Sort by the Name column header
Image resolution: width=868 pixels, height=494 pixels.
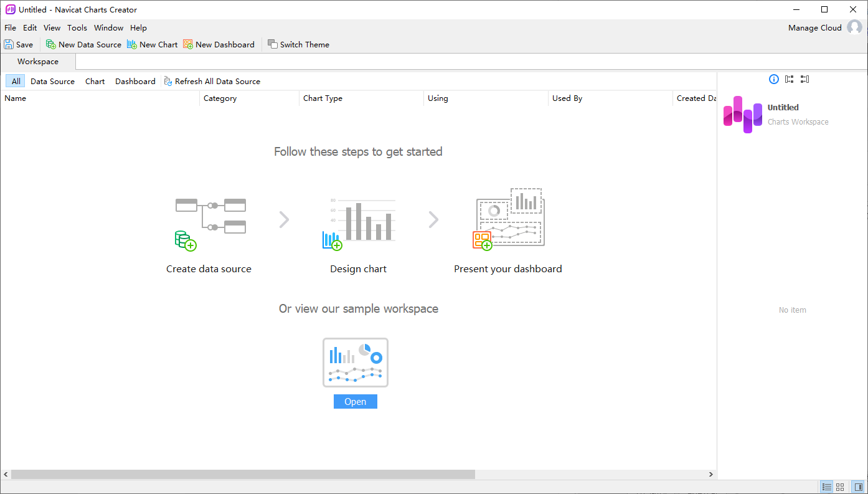[100, 98]
